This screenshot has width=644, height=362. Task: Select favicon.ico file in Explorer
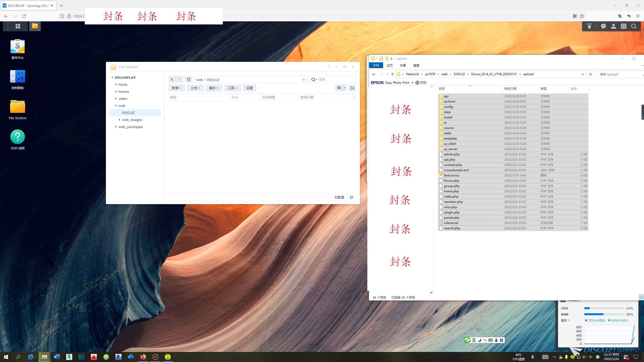(513, 175)
